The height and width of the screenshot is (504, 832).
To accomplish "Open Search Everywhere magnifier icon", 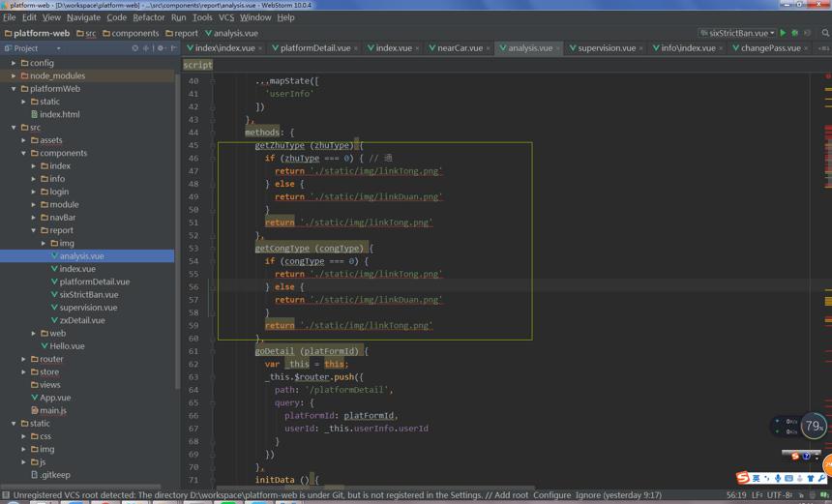I will click(825, 33).
